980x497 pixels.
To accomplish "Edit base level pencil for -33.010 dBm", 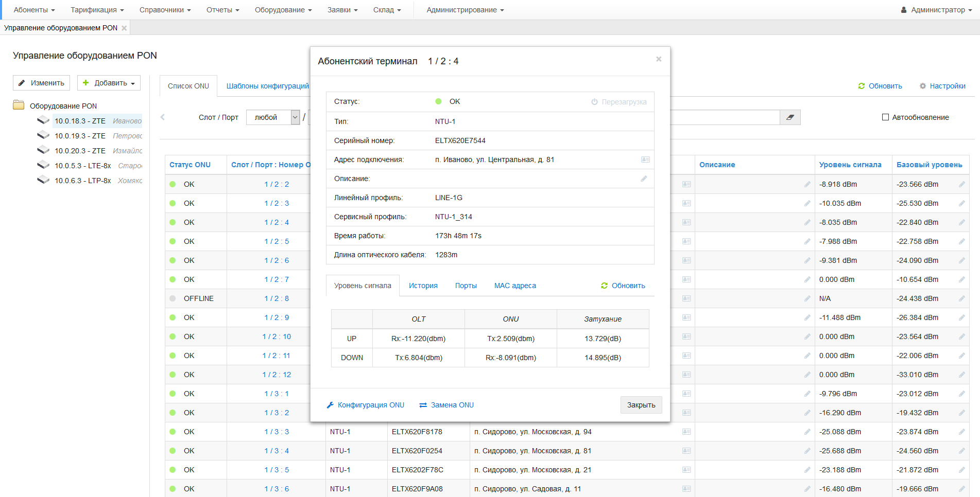I will 961,375.
